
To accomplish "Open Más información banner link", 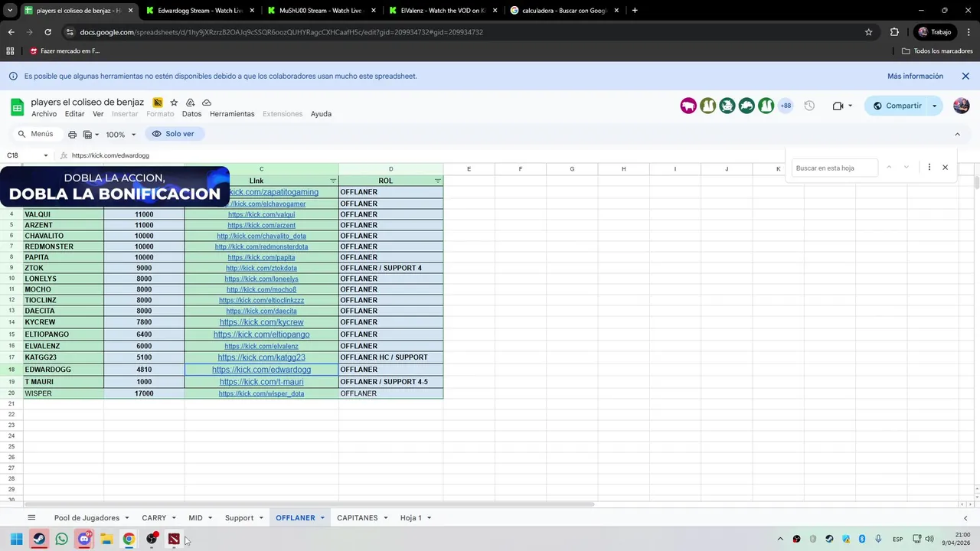I will coord(915,76).
